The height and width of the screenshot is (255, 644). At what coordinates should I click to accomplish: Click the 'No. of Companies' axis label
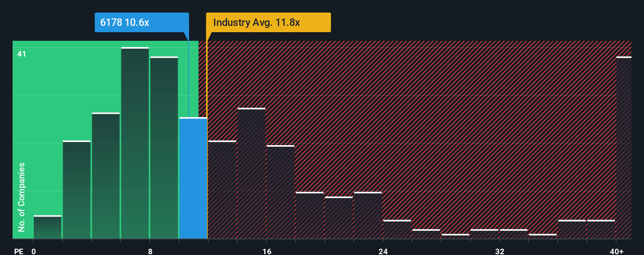(x=22, y=197)
